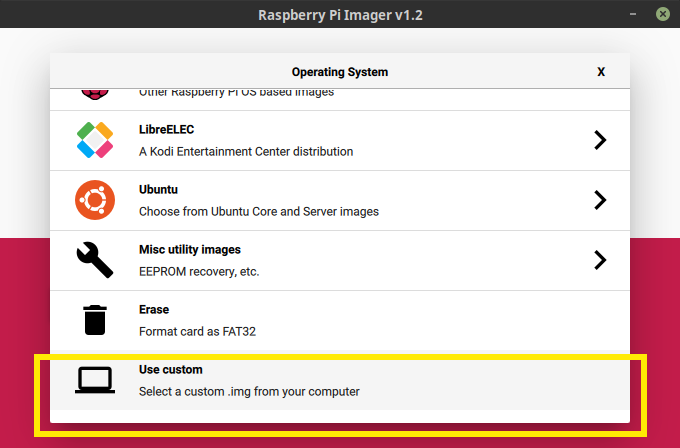Select the Ubuntu title text

(158, 190)
